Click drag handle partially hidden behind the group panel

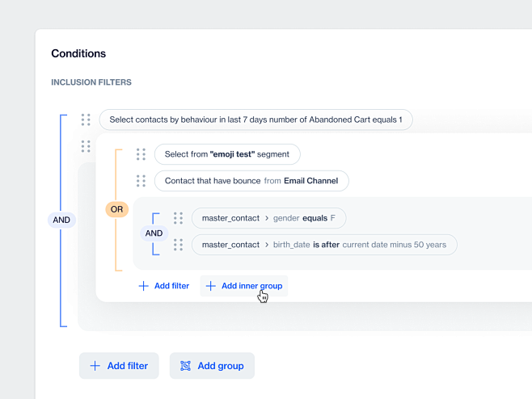tap(86, 146)
